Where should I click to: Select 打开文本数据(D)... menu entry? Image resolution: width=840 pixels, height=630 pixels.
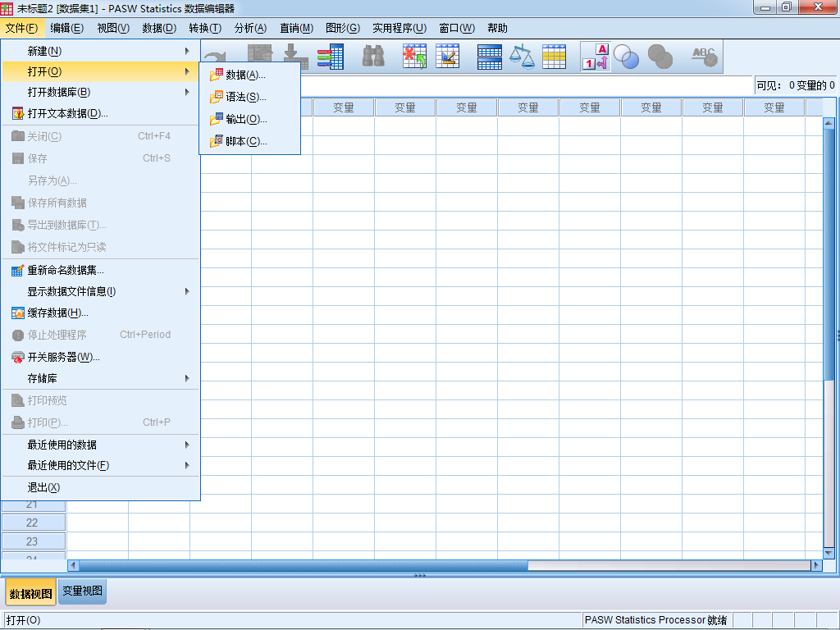click(x=101, y=113)
